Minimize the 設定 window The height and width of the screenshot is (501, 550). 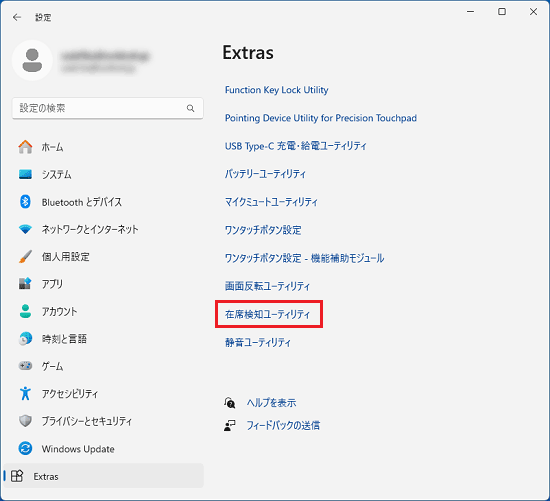470,12
